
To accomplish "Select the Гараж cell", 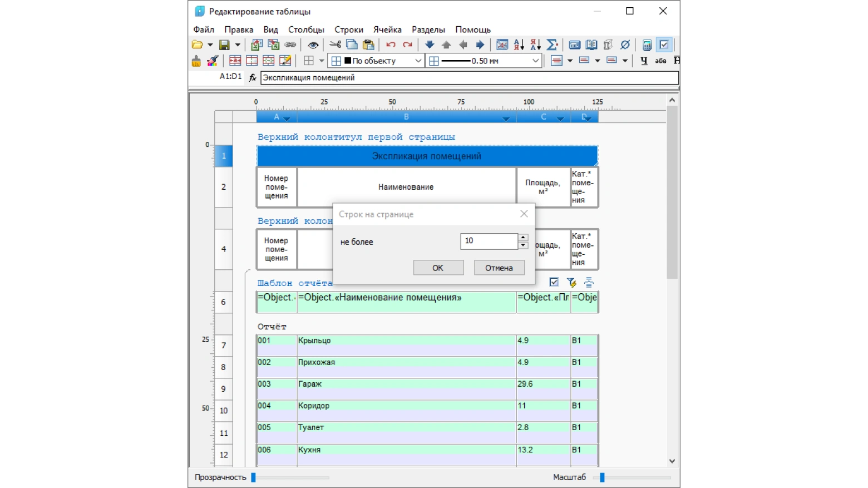I will tap(406, 389).
